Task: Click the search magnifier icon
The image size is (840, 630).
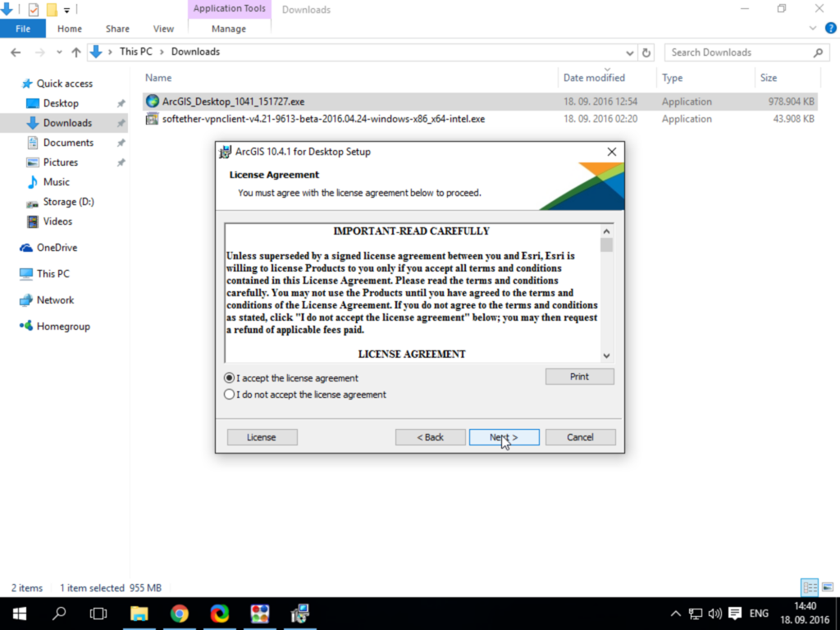Action: tap(818, 52)
